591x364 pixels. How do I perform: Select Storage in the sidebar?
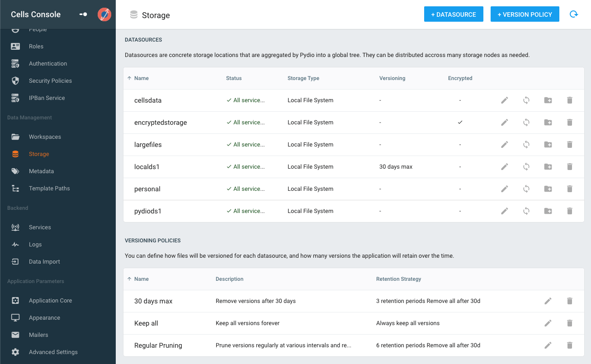[x=39, y=154]
